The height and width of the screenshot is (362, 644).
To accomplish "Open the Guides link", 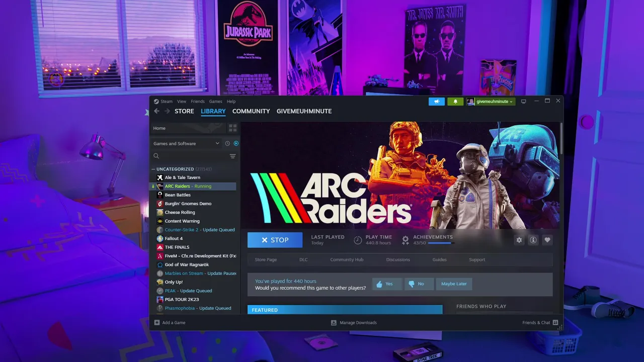I will [x=439, y=259].
